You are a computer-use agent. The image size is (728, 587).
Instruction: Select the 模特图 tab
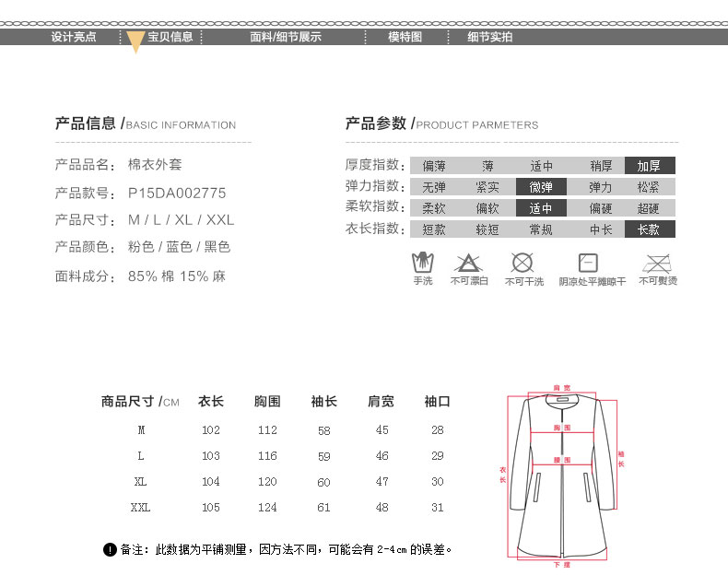click(x=405, y=37)
